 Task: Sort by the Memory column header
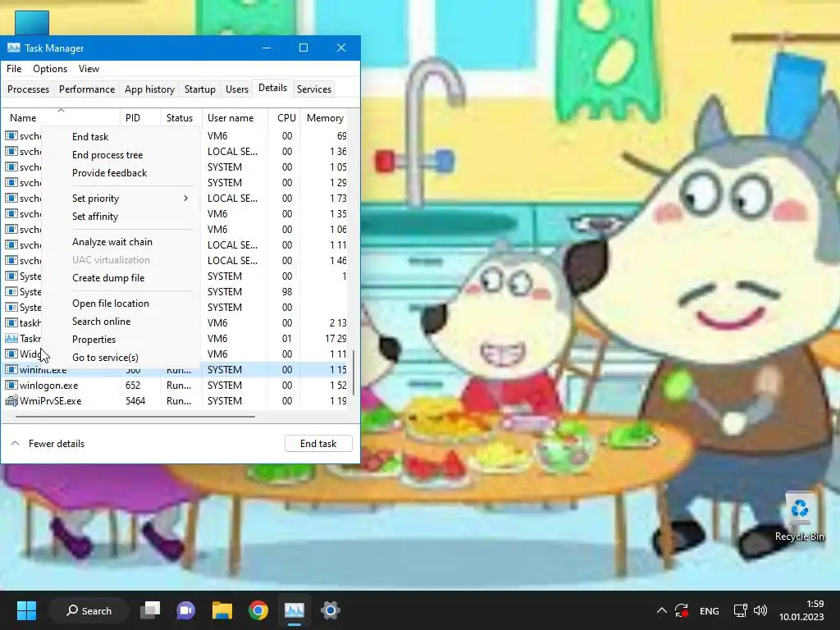click(325, 118)
